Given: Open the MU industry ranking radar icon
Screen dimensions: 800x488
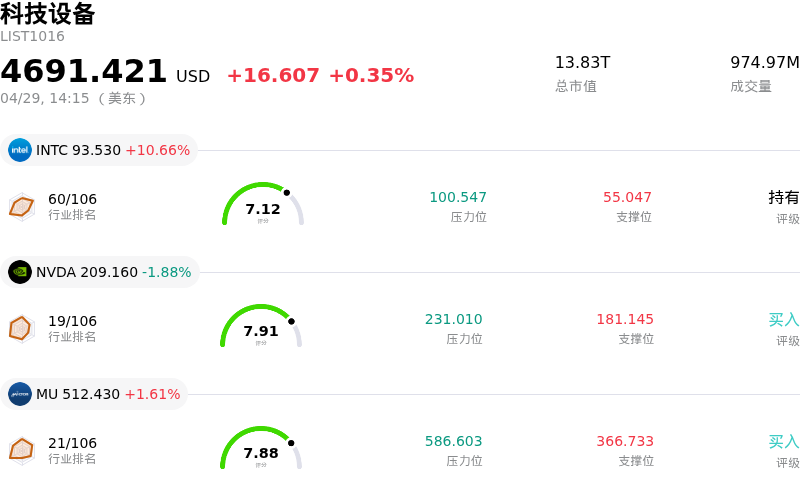Looking at the screenshot, I should tap(22, 450).
